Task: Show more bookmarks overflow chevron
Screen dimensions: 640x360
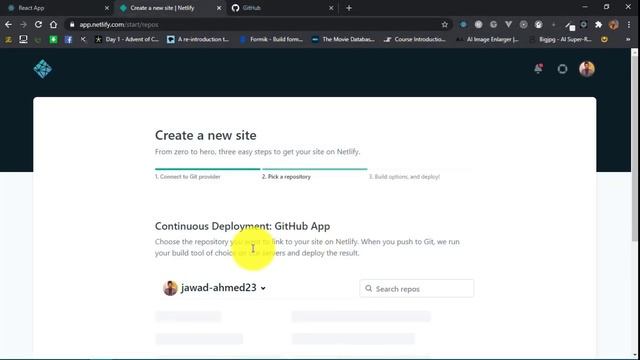Action: [628, 40]
